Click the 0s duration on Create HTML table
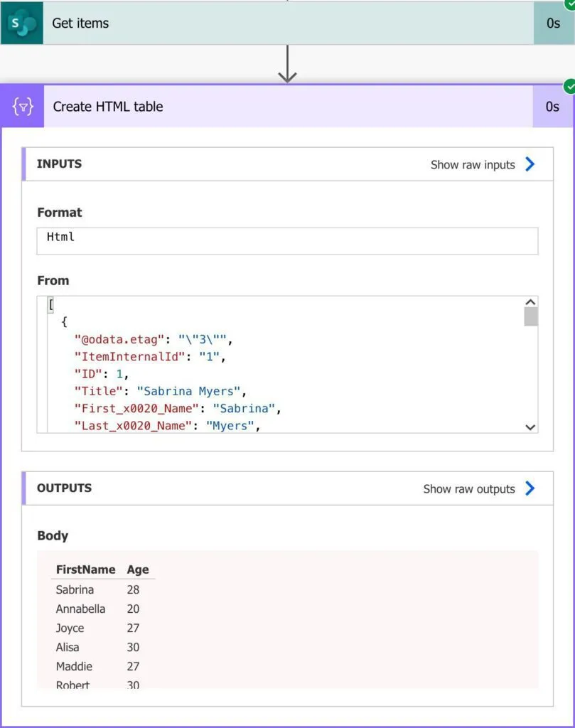Image resolution: width=575 pixels, height=728 pixels. pyautogui.click(x=552, y=107)
